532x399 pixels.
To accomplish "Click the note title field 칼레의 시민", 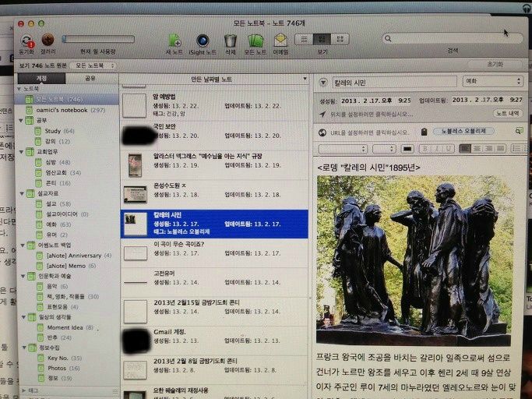I will click(x=394, y=83).
